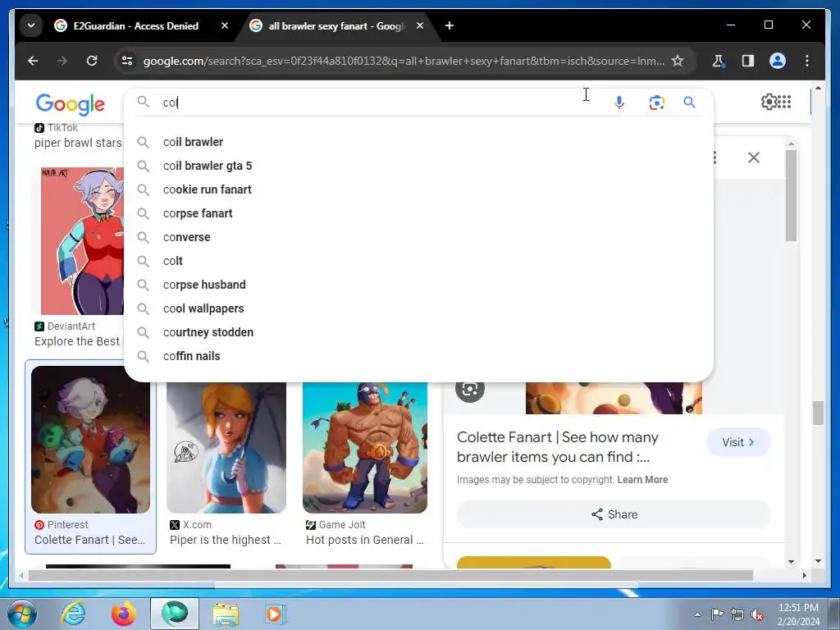The image size is (840, 630).
Task: Open the Chrome Labs flask icon
Action: point(719,61)
